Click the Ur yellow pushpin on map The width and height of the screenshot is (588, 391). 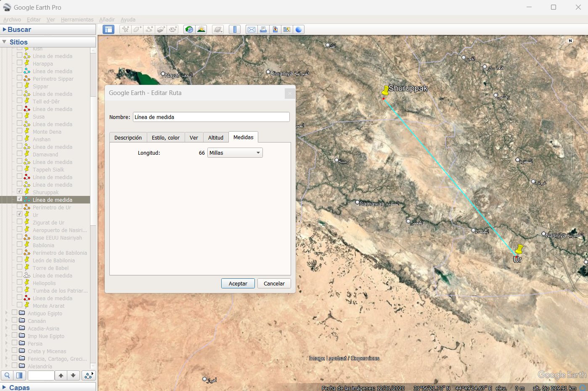coord(519,249)
